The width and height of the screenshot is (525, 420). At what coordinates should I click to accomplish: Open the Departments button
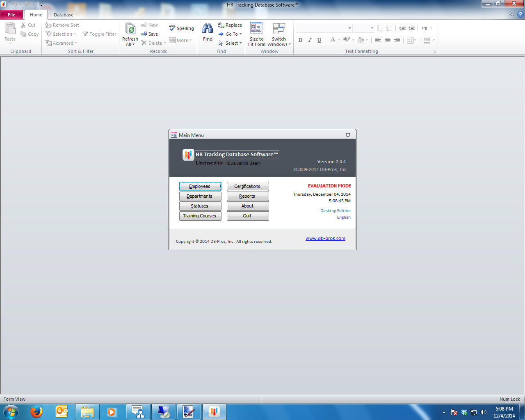200,196
